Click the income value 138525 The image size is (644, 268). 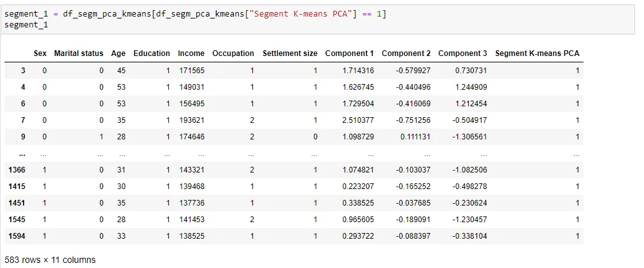[191, 236]
